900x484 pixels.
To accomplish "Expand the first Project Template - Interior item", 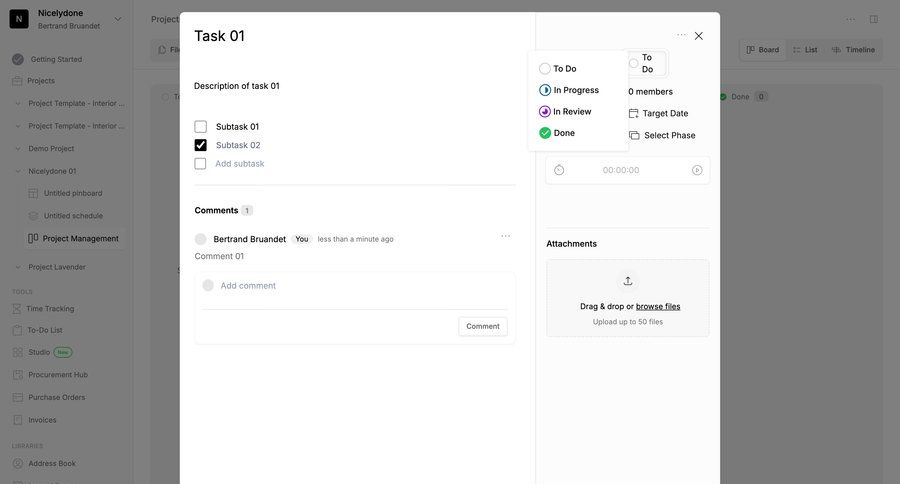I will pyautogui.click(x=18, y=103).
